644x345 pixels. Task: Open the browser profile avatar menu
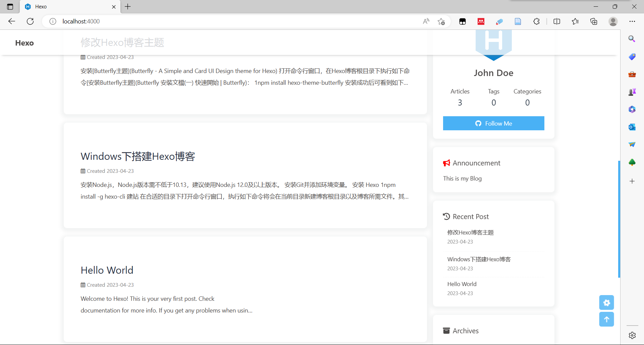613,21
